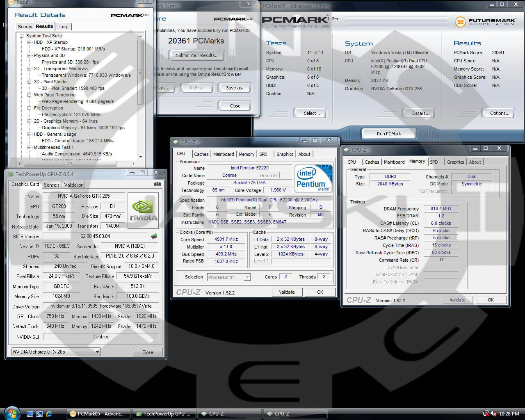Click the Result Details vertical scrollbar thumb
The width and height of the screenshot is (525, 420).
141,72
